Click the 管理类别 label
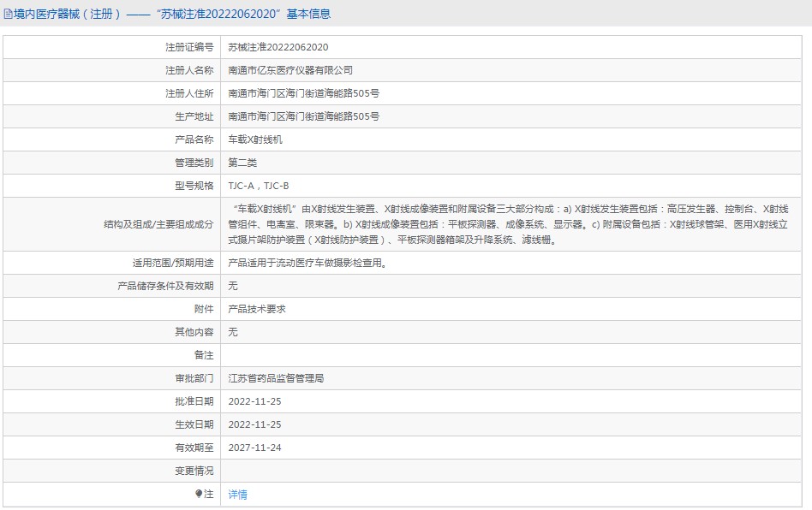Viewport: 812px width, 510px height. point(194,163)
